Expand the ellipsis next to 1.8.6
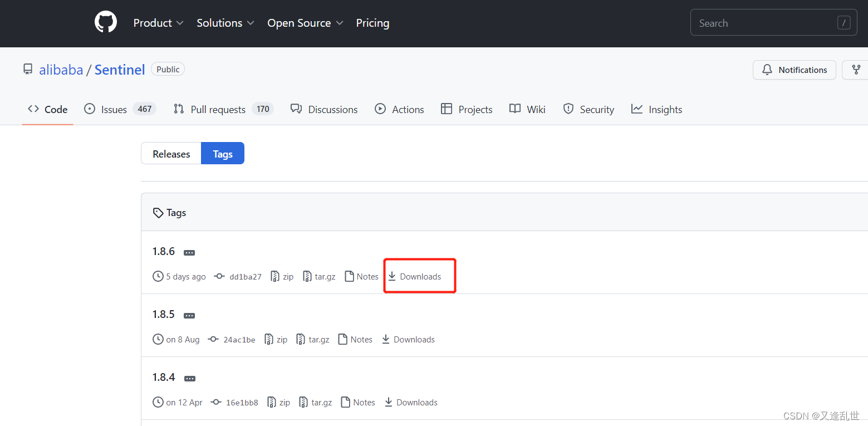The width and height of the screenshot is (868, 426). [x=189, y=253]
